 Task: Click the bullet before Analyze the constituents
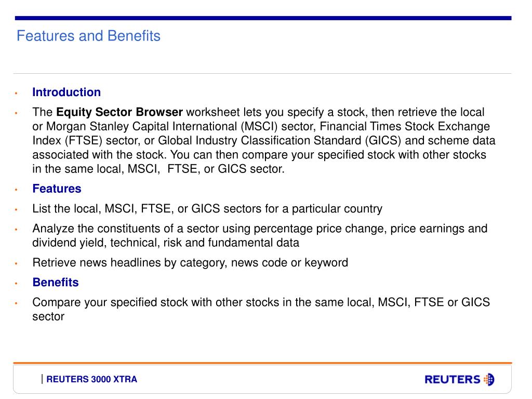coord(16,230)
